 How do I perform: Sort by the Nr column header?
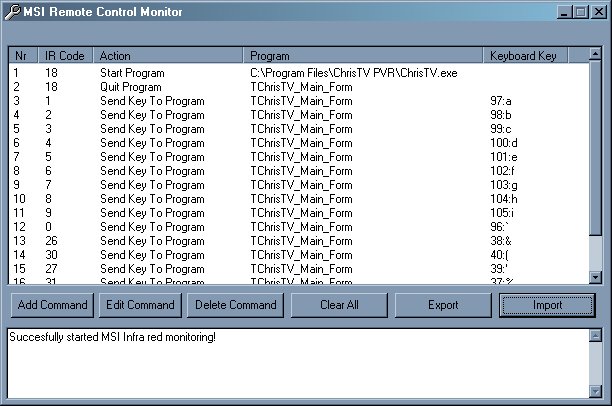(x=23, y=55)
